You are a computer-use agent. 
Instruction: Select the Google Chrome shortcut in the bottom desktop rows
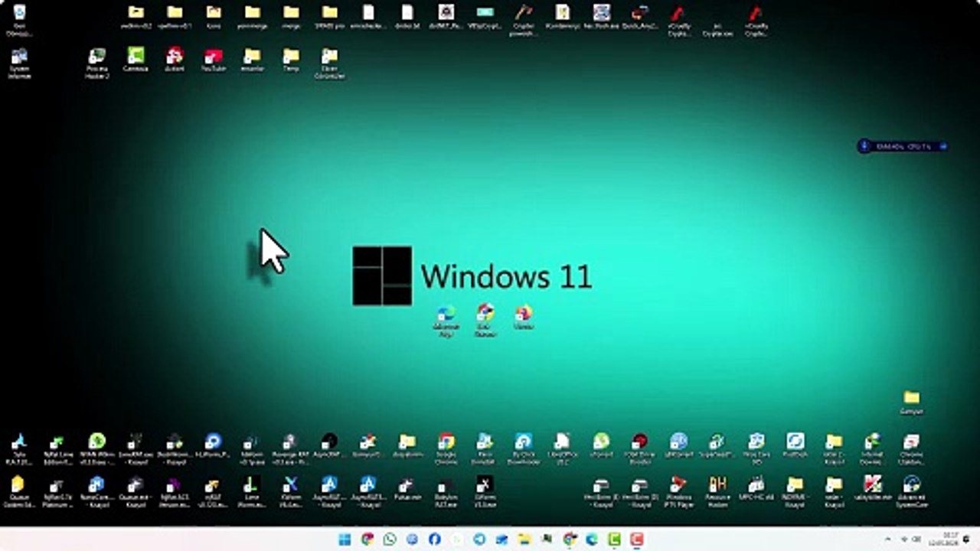(446, 449)
